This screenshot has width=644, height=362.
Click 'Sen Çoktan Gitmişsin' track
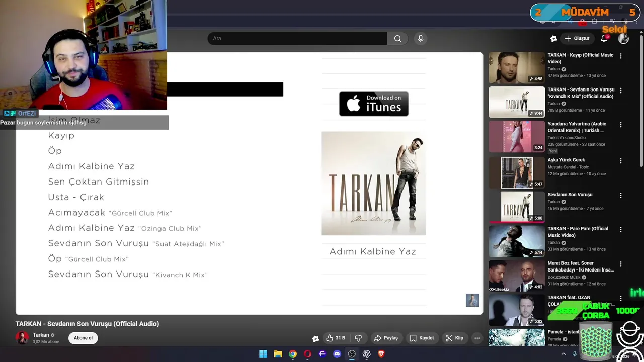tap(99, 182)
